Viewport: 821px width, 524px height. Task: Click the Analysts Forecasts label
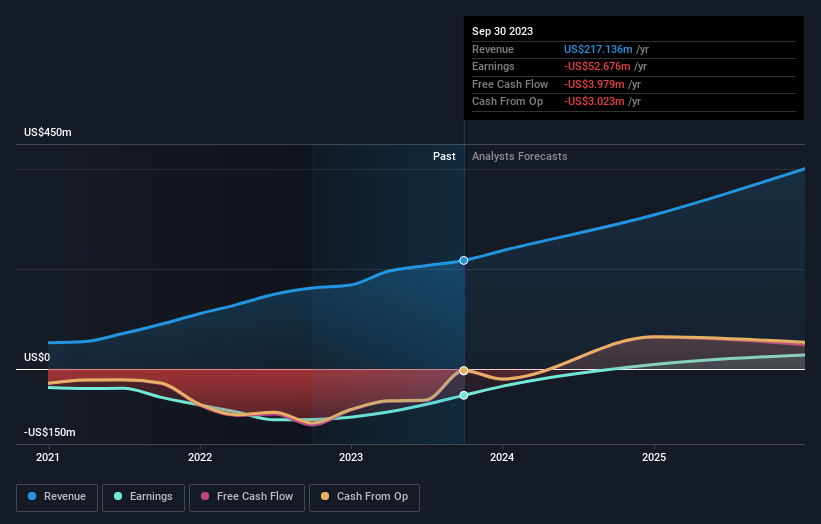519,156
